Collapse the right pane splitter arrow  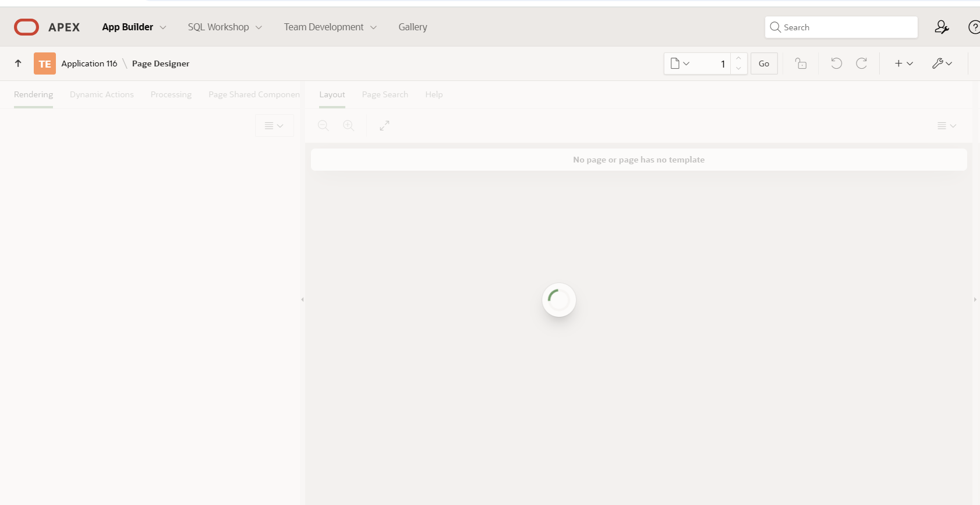click(x=975, y=299)
